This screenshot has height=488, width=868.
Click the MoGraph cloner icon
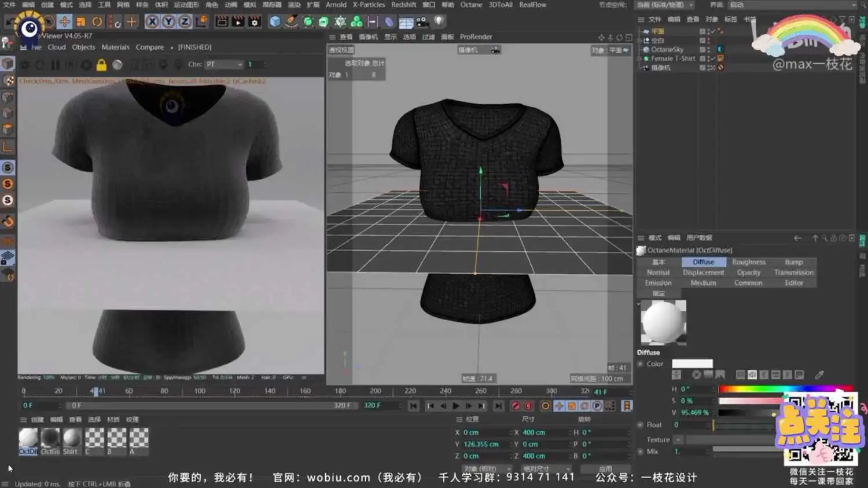(x=356, y=21)
